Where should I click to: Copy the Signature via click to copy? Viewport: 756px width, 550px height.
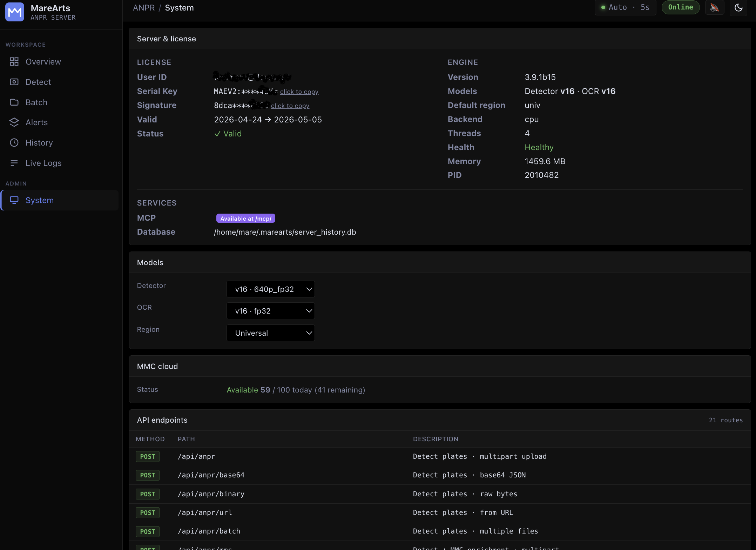pyautogui.click(x=290, y=106)
